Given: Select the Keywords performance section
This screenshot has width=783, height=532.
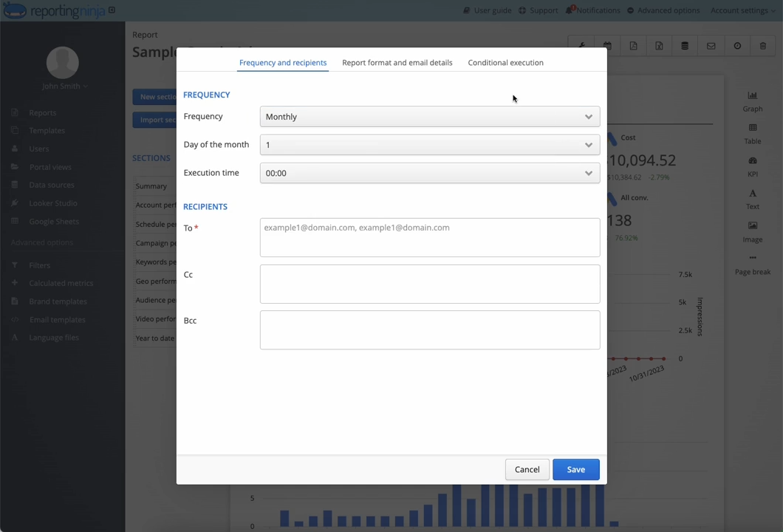Looking at the screenshot, I should pyautogui.click(x=155, y=262).
